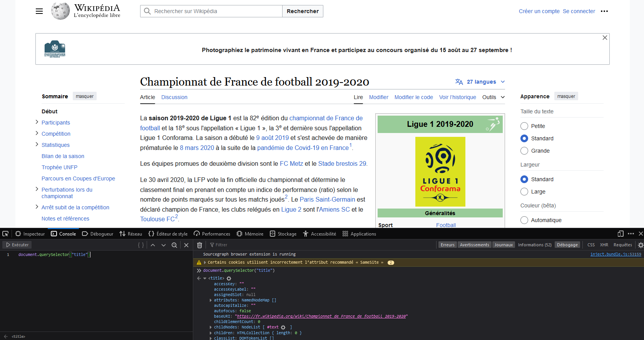Image resolution: width=644 pixels, height=340 pixels.
Task: Select Automatique color radio
Action: 524,220
